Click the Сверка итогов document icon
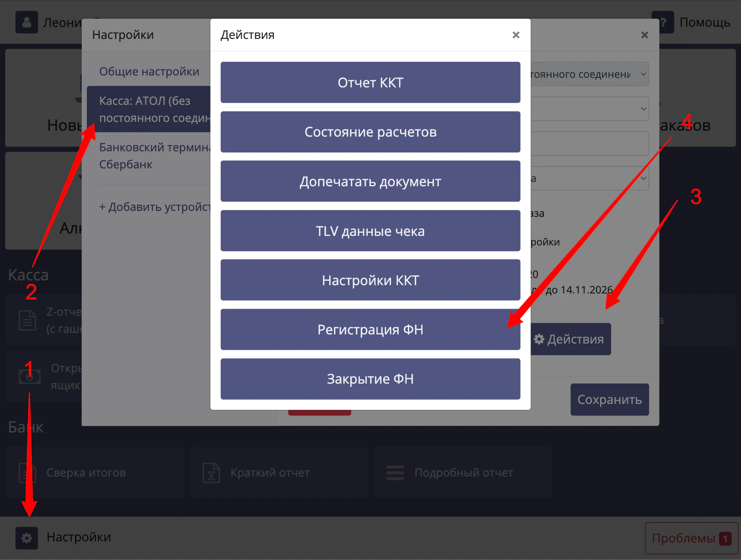Screen dimensions: 741x560 tap(27, 472)
